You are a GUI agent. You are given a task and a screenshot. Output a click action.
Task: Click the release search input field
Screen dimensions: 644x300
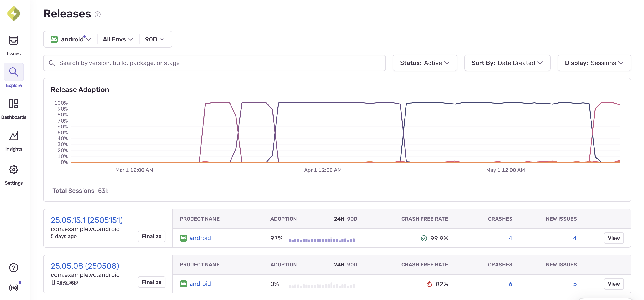[215, 63]
